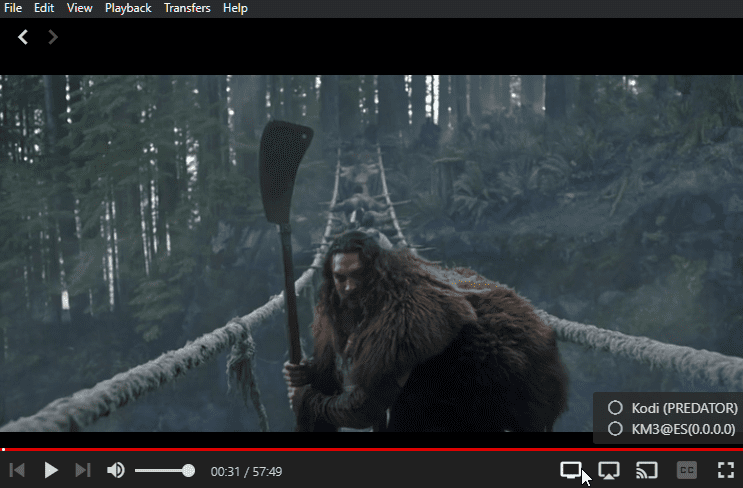Open the external player monitor icon
Screen dimensions: 743x488
[571, 470]
